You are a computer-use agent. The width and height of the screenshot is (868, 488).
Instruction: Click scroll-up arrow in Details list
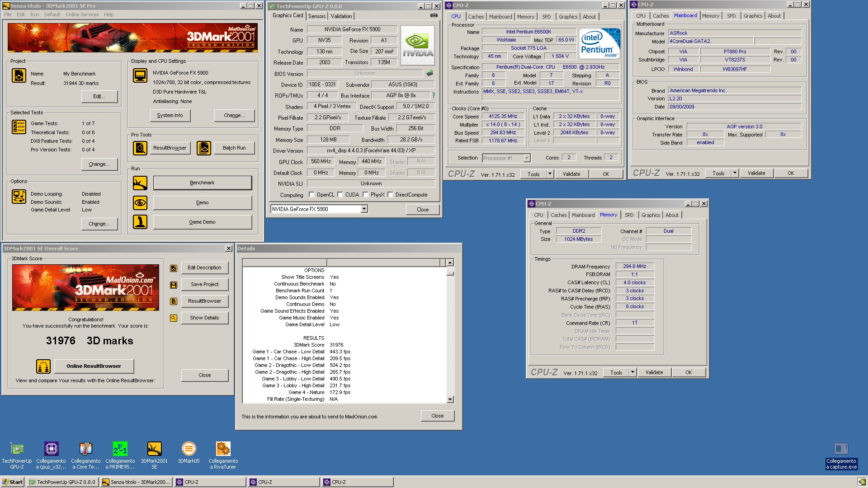tap(450, 263)
